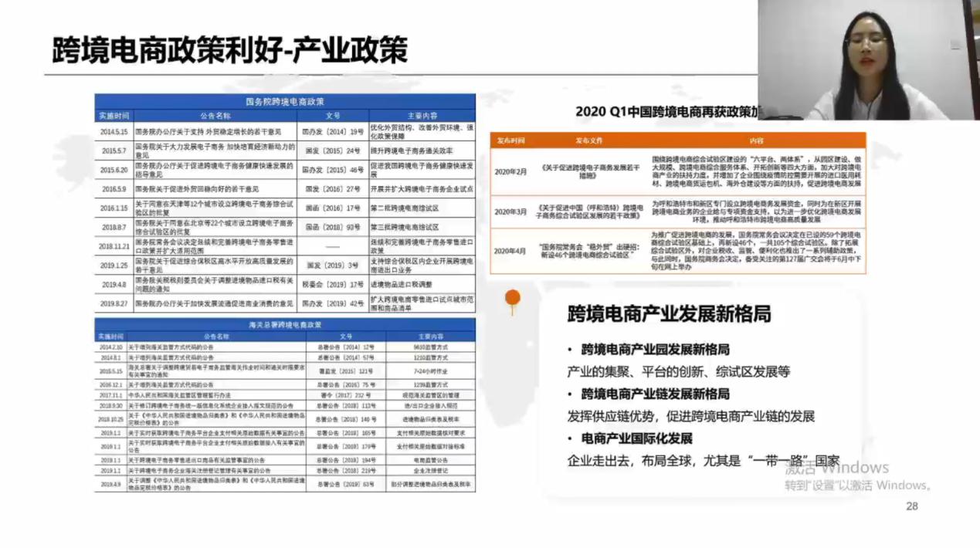This screenshot has height=548, width=980.
Task: Select customs document "总署公告〔2018〕219号"
Action: pyautogui.click(x=345, y=470)
